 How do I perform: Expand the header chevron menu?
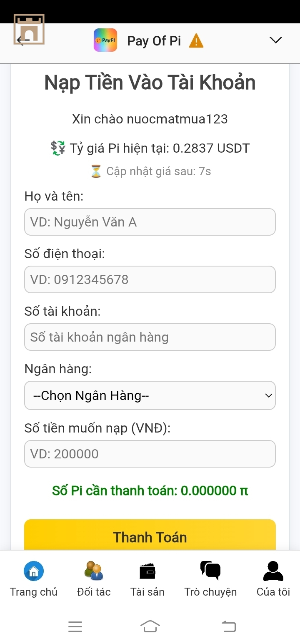pyautogui.click(x=276, y=40)
